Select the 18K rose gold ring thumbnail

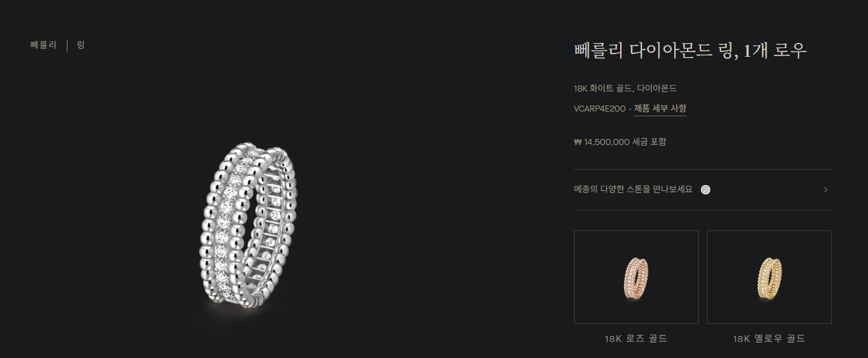point(636,277)
